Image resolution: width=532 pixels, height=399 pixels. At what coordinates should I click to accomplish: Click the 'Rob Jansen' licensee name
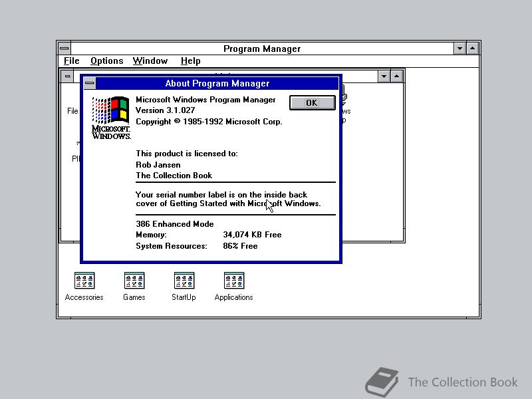coord(158,165)
